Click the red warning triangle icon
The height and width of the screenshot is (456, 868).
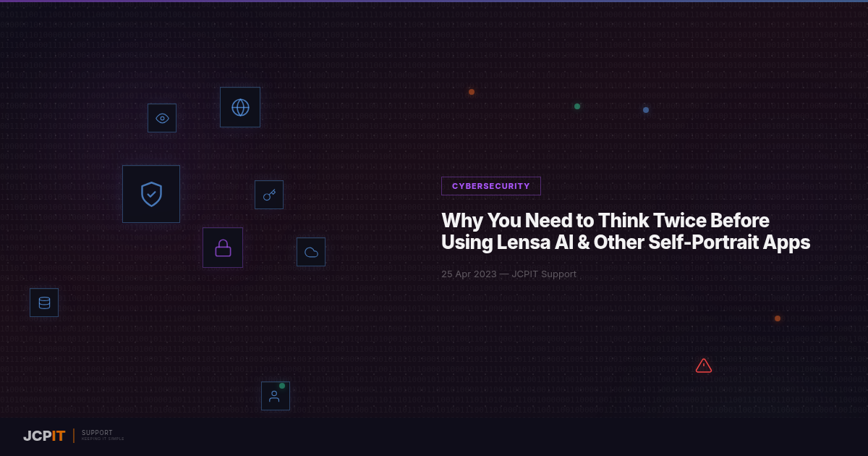(x=703, y=366)
